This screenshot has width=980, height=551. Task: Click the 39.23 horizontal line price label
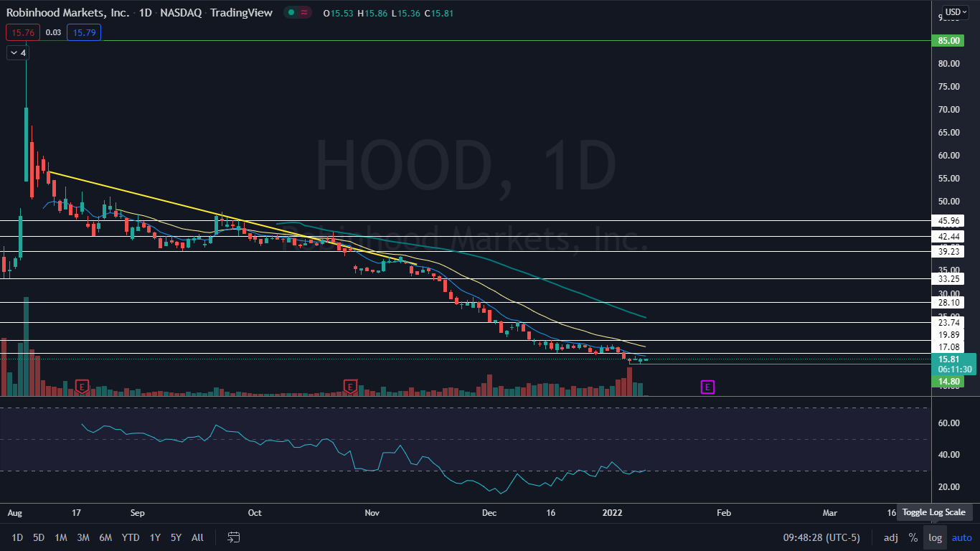(949, 252)
